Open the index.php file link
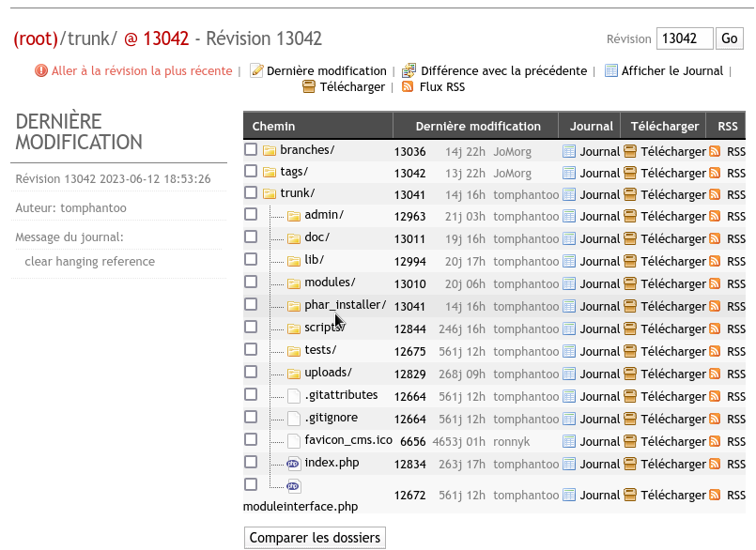Image resolution: width=756 pixels, height=550 pixels. (x=332, y=463)
